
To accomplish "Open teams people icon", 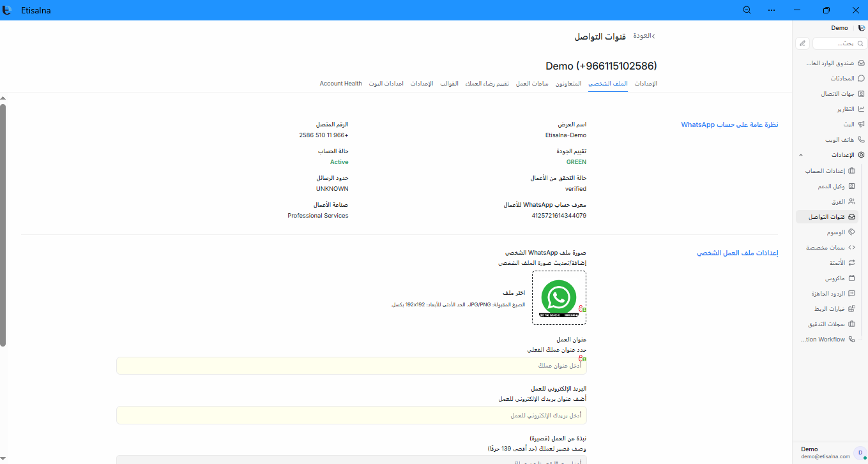I will tap(851, 202).
